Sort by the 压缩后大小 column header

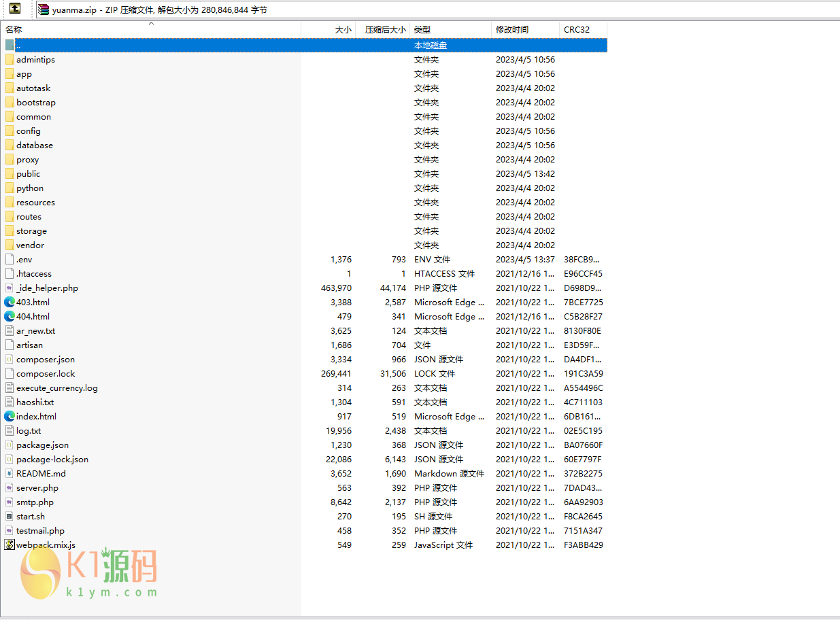tap(386, 30)
